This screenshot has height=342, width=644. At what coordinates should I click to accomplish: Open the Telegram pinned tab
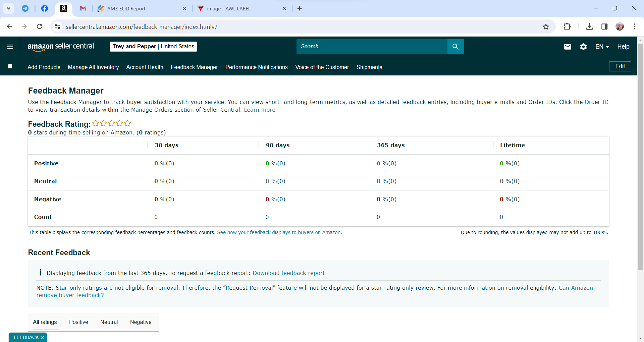click(x=25, y=8)
